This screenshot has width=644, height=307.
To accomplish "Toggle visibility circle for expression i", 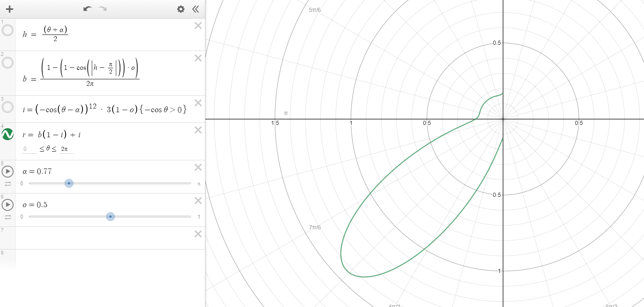I will tap(7, 107).
